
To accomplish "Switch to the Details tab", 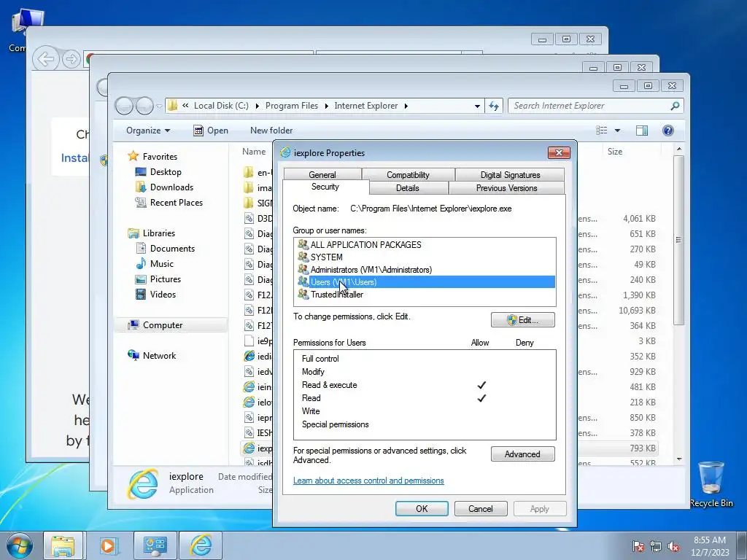I will click(x=408, y=188).
